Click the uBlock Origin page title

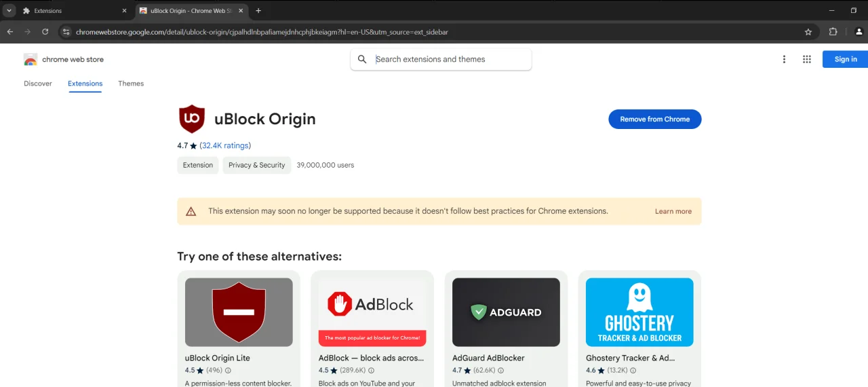click(x=265, y=119)
